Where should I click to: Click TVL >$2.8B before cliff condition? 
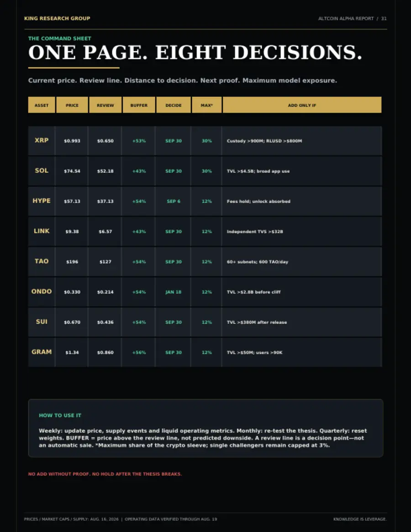(253, 292)
